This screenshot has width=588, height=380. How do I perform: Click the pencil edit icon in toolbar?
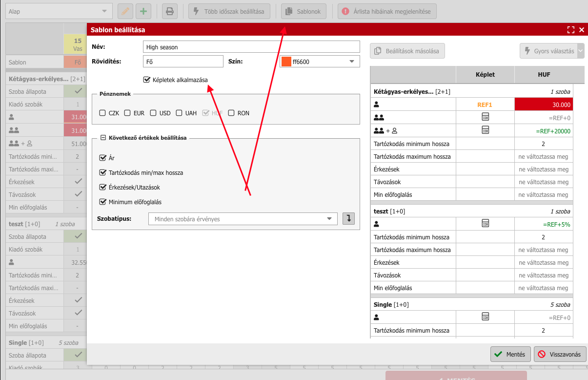click(x=125, y=11)
